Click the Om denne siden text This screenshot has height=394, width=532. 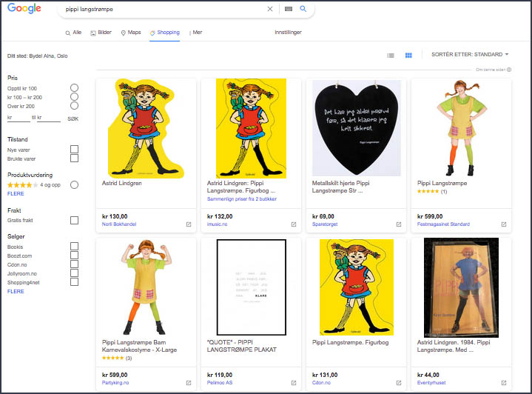point(491,70)
